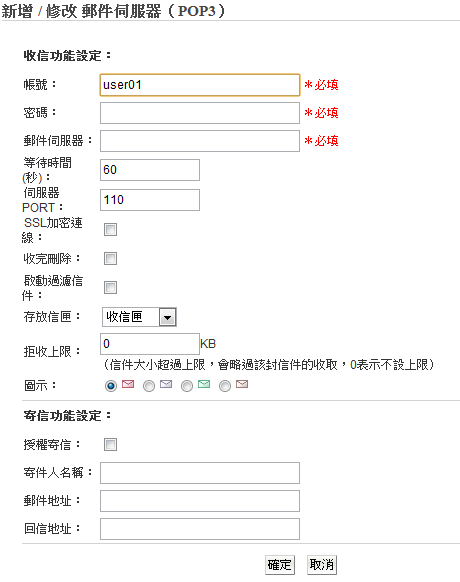This screenshot has width=460, height=582.
Task: Click the 伺服器 PORT field showing 110
Action: click(150, 200)
